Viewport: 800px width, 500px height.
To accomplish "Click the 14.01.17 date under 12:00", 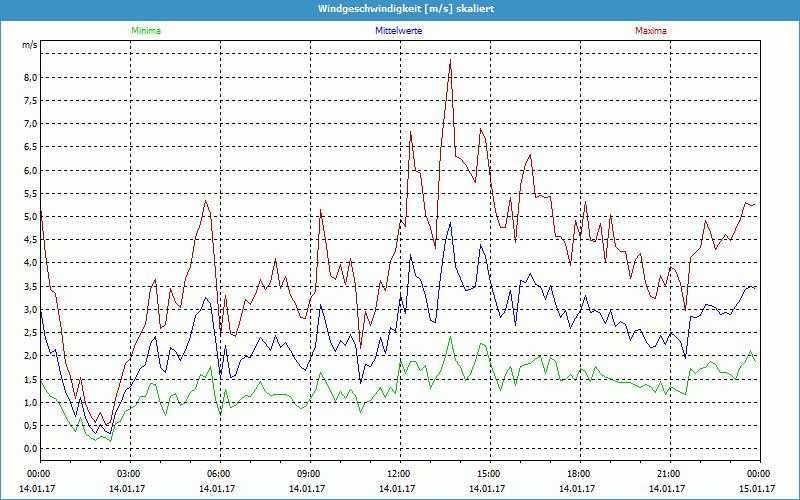I will click(x=397, y=488).
